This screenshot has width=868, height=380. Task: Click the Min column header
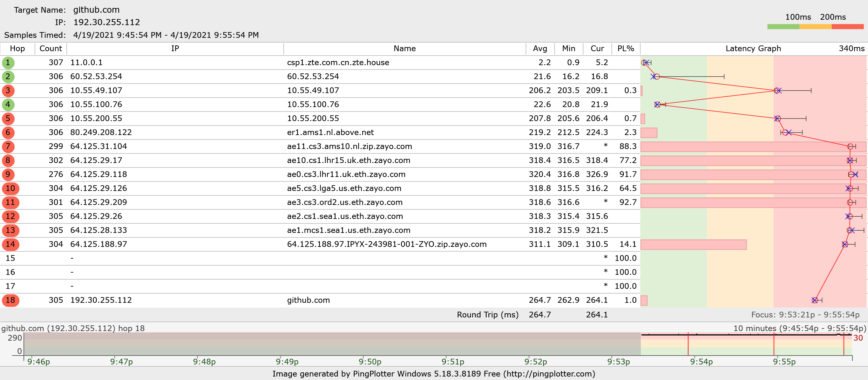569,49
